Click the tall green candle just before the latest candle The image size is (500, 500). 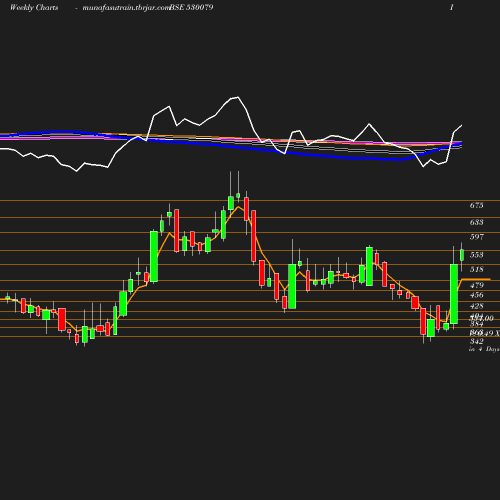point(454,294)
